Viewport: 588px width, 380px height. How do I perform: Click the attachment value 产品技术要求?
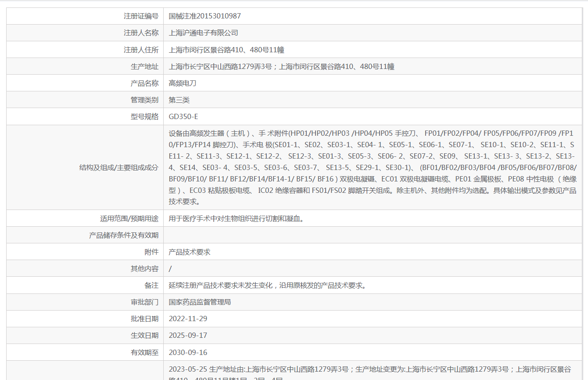tap(190, 252)
